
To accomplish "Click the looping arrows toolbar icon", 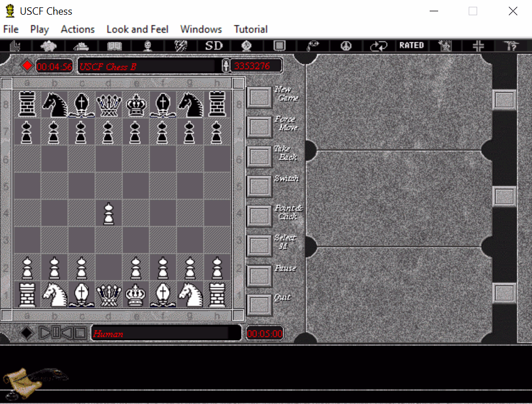I will click(x=379, y=45).
